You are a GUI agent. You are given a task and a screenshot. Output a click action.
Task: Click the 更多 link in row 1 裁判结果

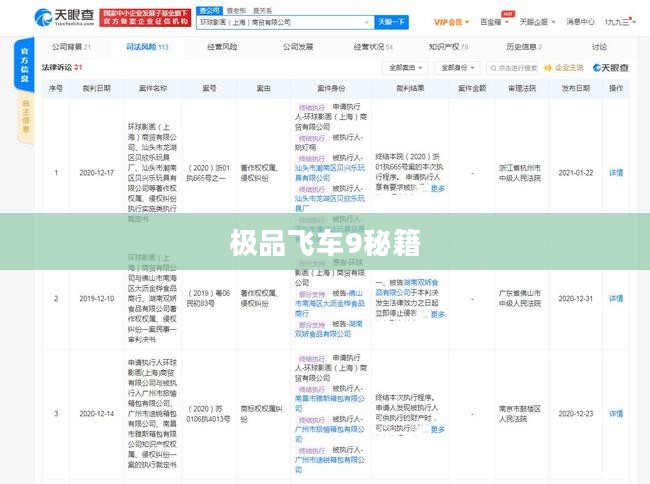(438, 189)
